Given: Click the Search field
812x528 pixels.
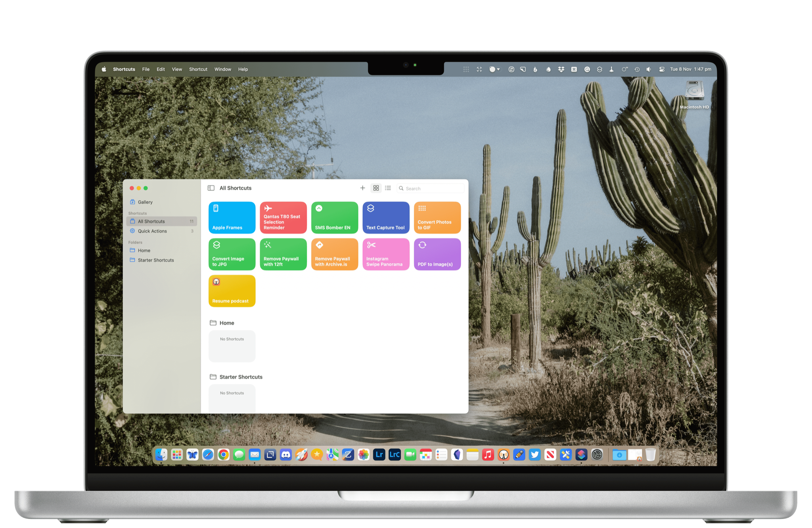Looking at the screenshot, I should coord(432,188).
